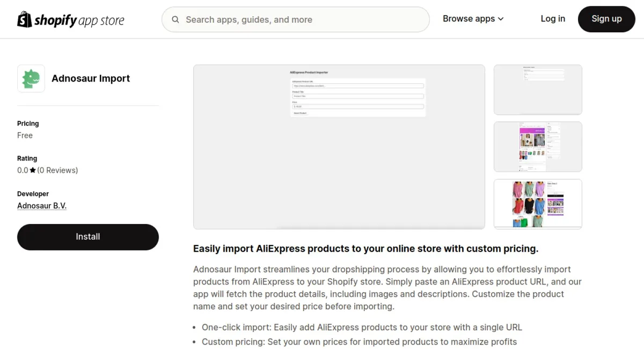644x349 pixels.
Task: Open the Shopify App Store home logo
Action: (x=71, y=20)
